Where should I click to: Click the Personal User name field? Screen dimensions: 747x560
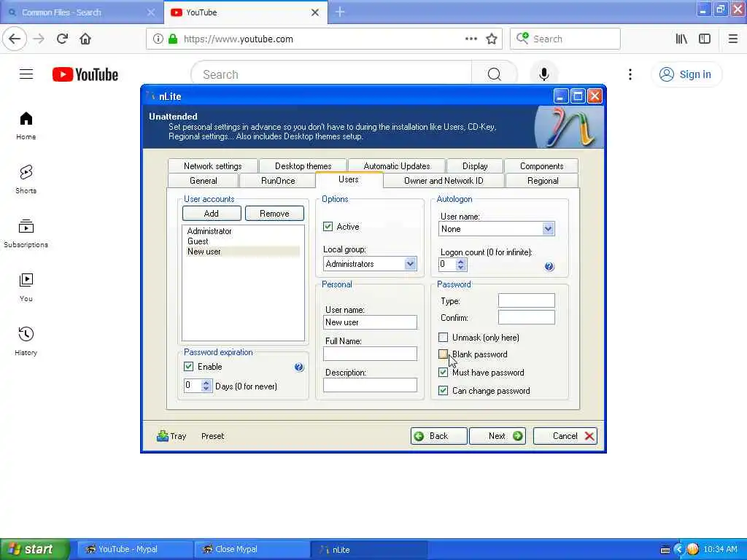tap(370, 322)
